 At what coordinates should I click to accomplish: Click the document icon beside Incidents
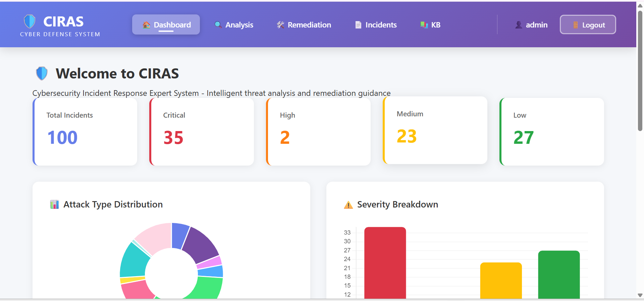[358, 25]
